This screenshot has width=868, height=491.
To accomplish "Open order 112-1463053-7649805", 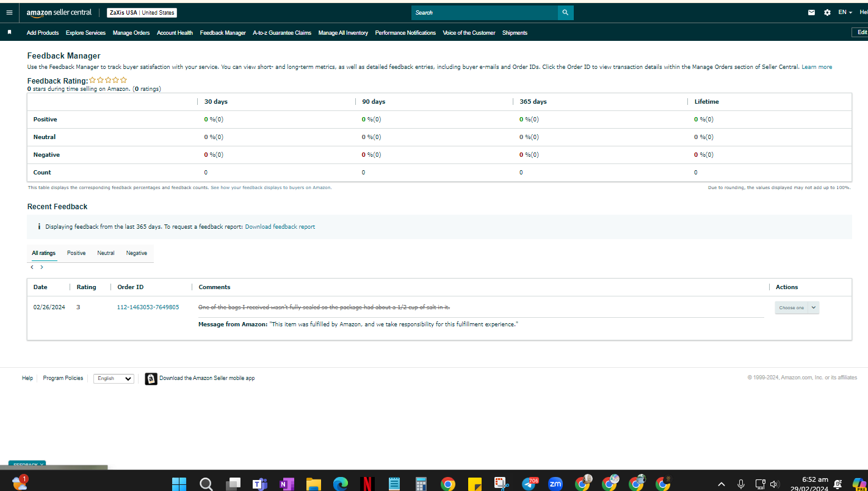I will pyautogui.click(x=148, y=307).
